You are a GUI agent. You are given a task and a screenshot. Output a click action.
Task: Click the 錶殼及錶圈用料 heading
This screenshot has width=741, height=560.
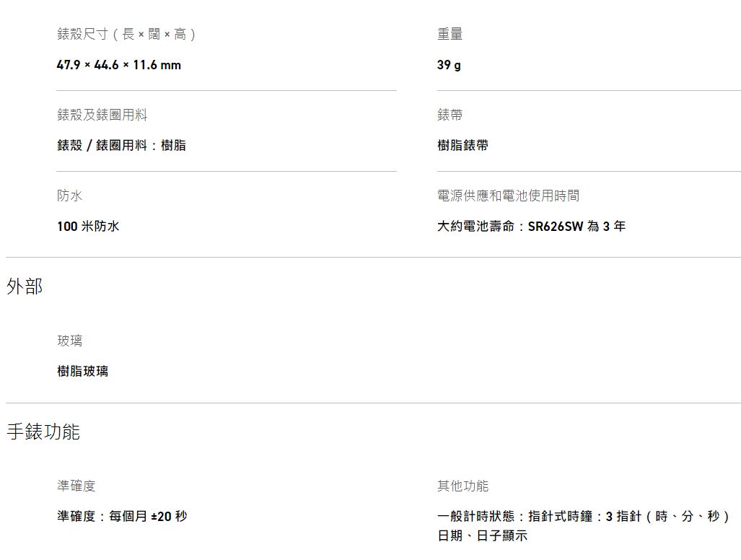[x=102, y=114]
